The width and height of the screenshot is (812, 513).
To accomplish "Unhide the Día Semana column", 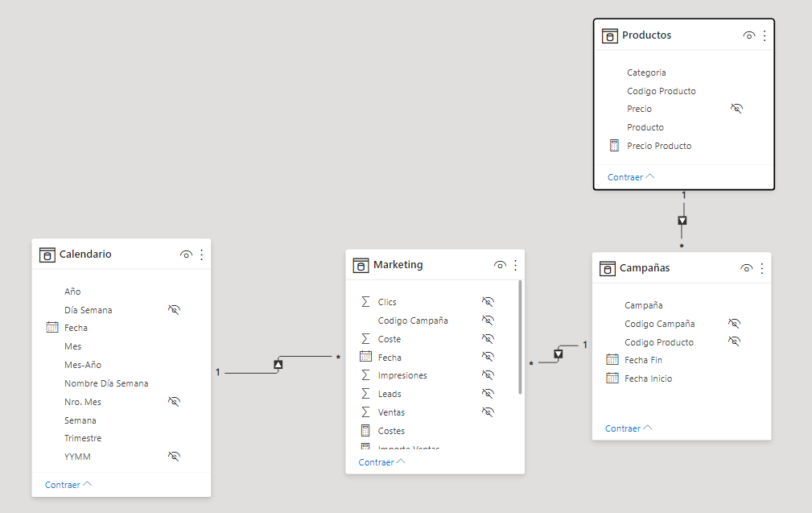I will coord(174,309).
